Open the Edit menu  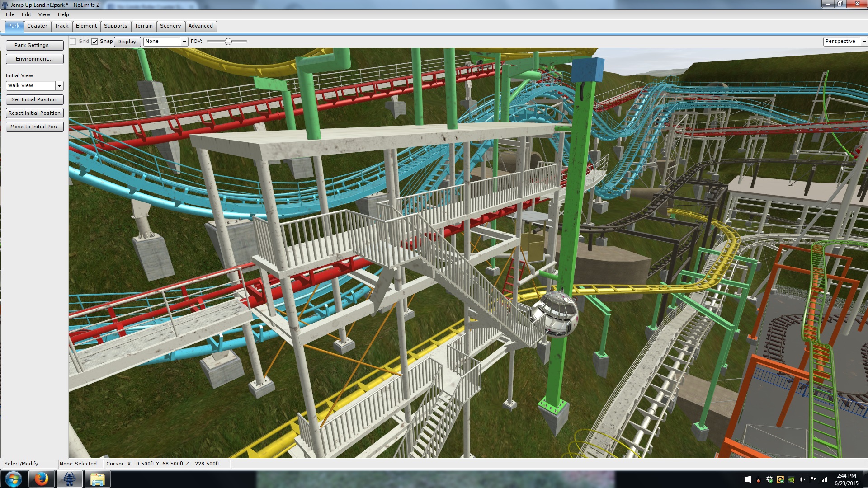[x=26, y=14]
